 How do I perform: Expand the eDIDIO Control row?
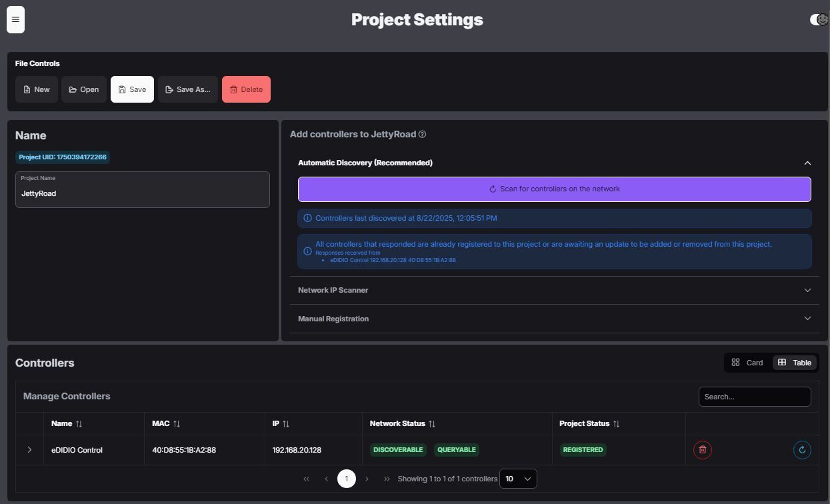pyautogui.click(x=29, y=450)
